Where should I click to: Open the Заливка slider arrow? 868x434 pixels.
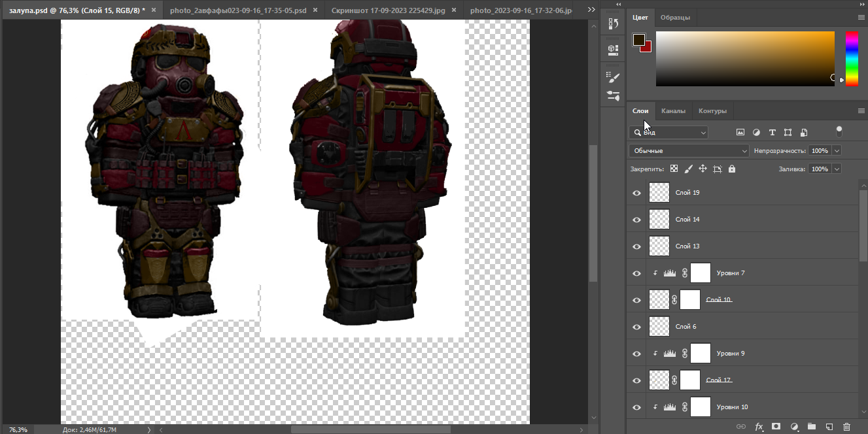[837, 169]
